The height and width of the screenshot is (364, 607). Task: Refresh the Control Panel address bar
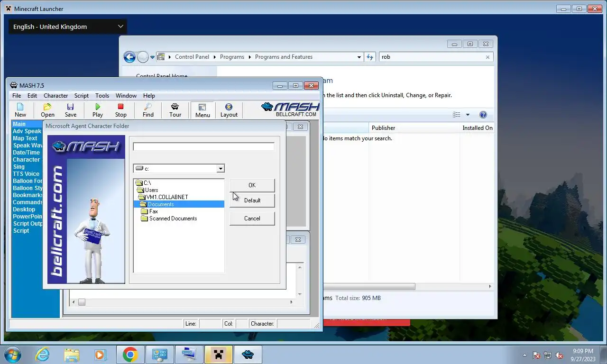point(370,57)
